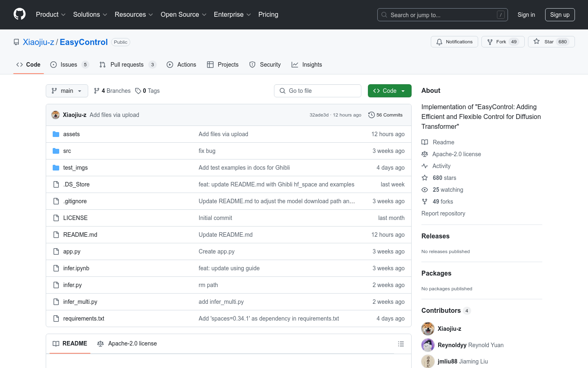This screenshot has height=368, width=588.
Task: Open the README outline list icon
Action: point(401,344)
